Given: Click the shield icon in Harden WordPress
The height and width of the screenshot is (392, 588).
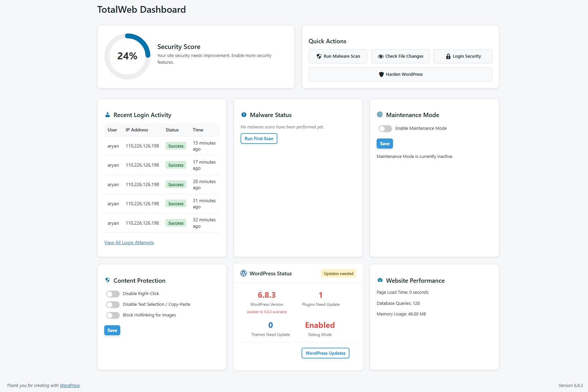Looking at the screenshot, I should pyautogui.click(x=381, y=74).
